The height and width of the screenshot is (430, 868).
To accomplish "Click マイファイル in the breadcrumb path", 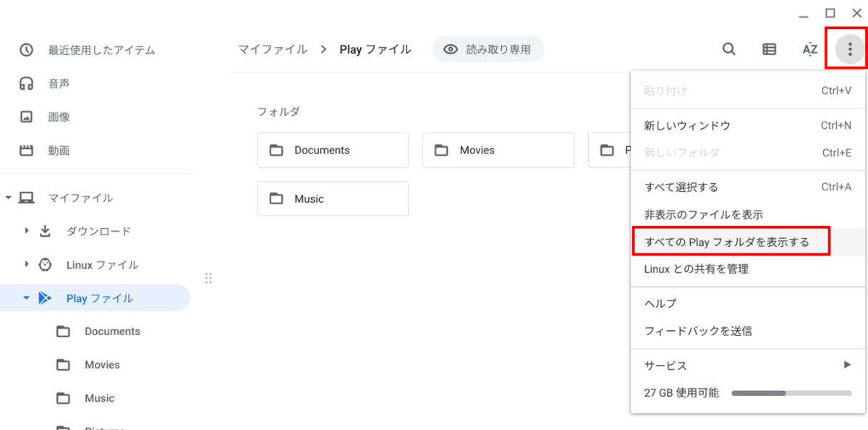I will (x=273, y=49).
